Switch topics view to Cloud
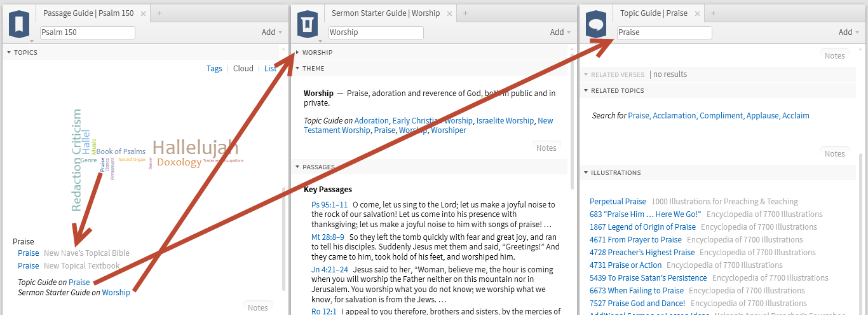The height and width of the screenshot is (315, 868). pos(243,69)
